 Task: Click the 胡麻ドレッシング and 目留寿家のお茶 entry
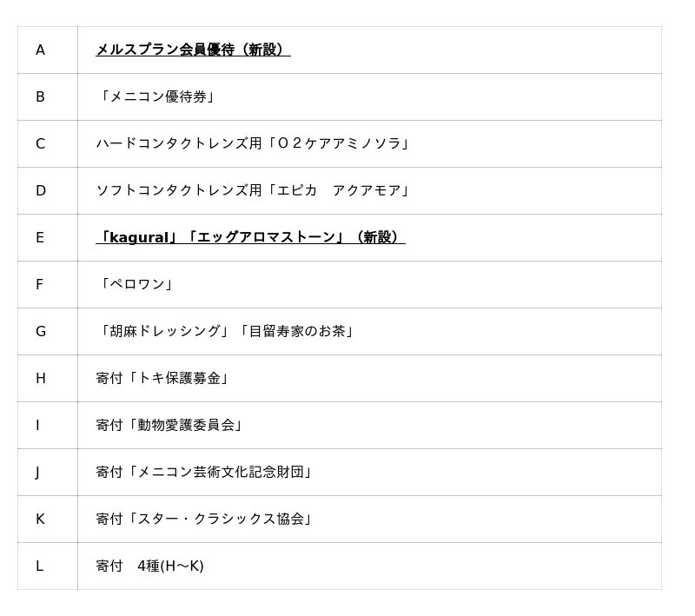click(x=226, y=332)
